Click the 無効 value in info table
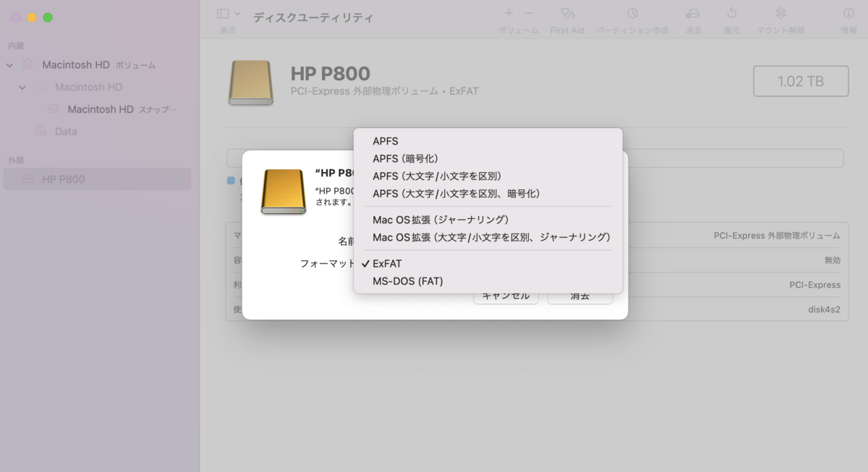868x472 pixels. point(833,260)
